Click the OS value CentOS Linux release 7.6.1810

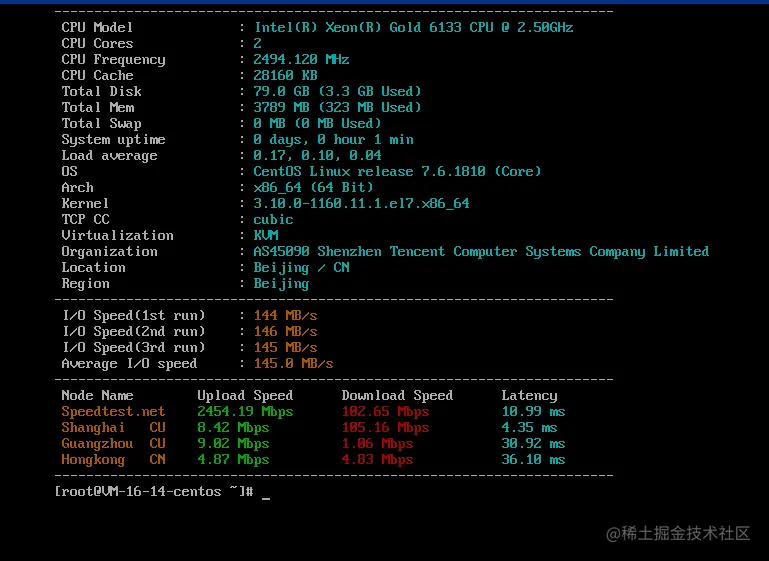pos(397,171)
